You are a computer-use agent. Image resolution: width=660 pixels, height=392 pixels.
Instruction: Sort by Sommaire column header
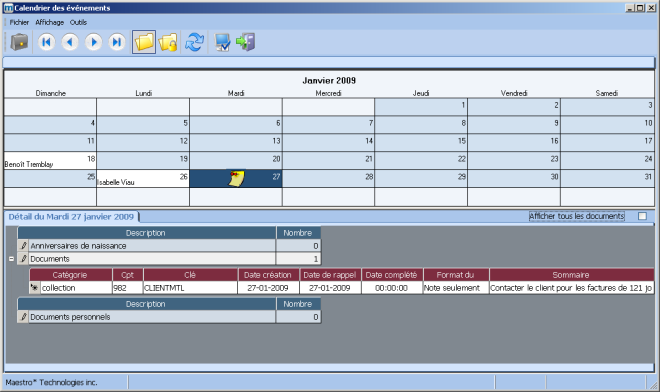pyautogui.click(x=571, y=275)
